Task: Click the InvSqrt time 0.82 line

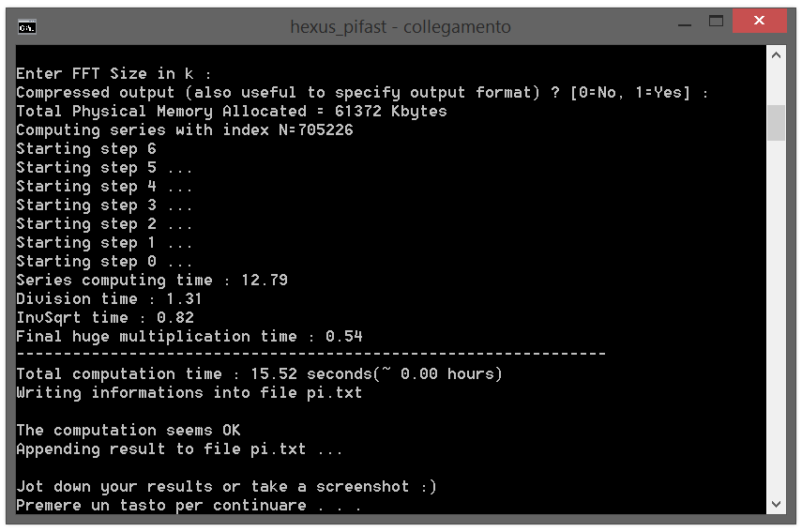Action: pos(105,318)
